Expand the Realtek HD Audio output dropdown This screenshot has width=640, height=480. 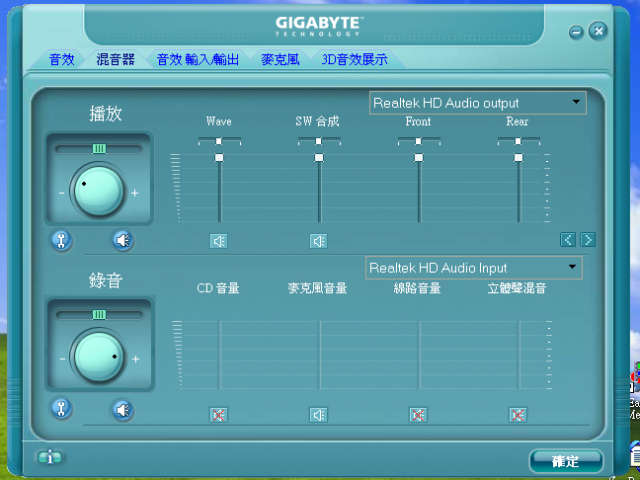click(x=478, y=103)
